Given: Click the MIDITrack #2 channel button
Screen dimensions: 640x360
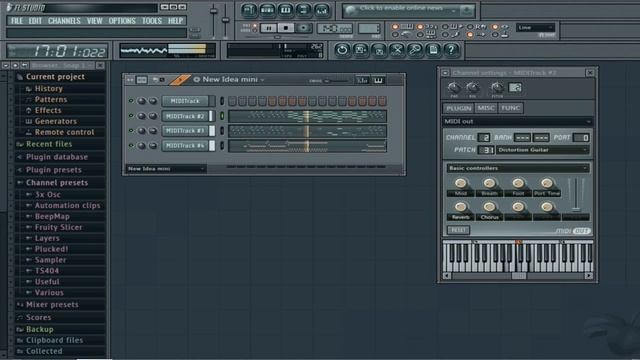Looking at the screenshot, I should point(185,116).
